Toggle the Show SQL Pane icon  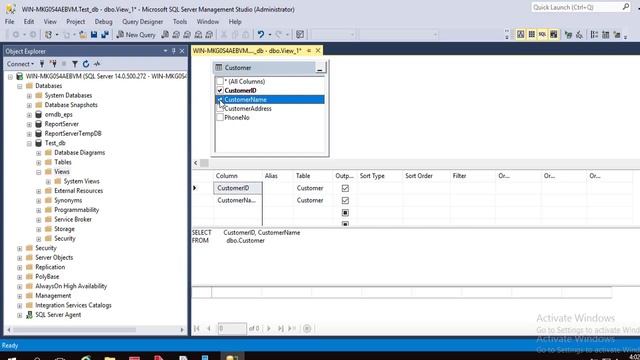pyautogui.click(x=542, y=35)
